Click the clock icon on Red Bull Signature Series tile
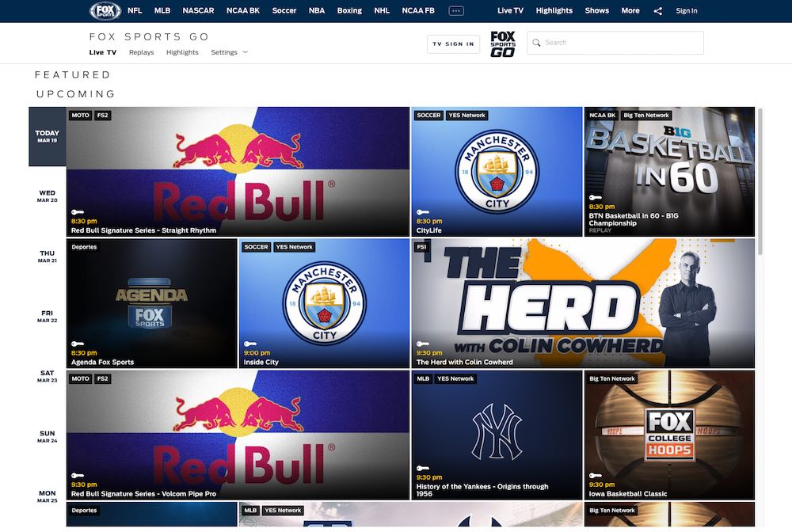792x532 pixels. click(x=77, y=211)
